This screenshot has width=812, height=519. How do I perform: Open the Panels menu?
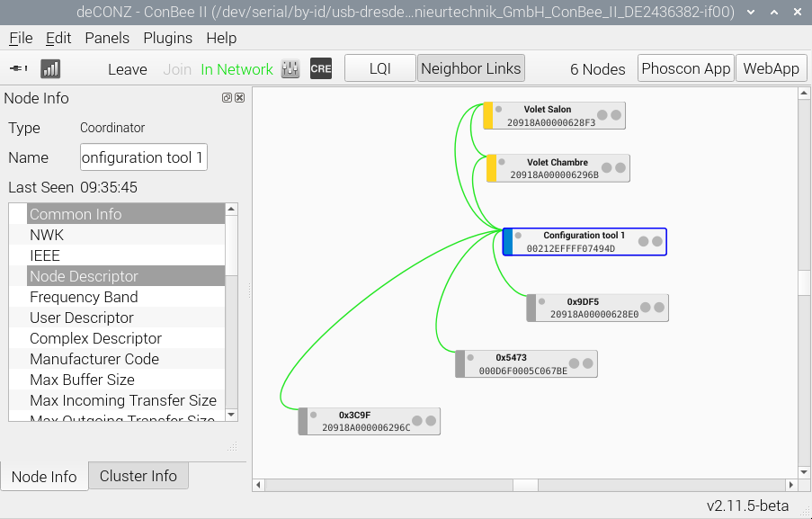click(x=107, y=38)
